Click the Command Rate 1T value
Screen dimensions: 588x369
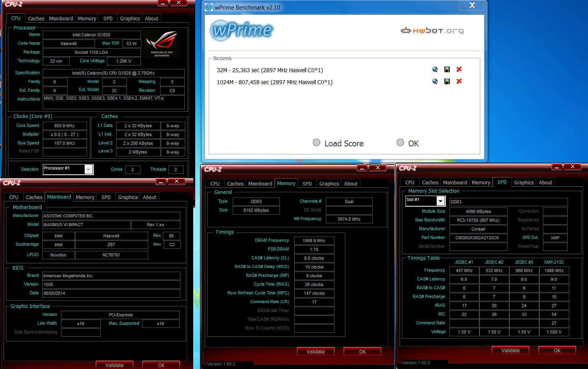point(314,302)
